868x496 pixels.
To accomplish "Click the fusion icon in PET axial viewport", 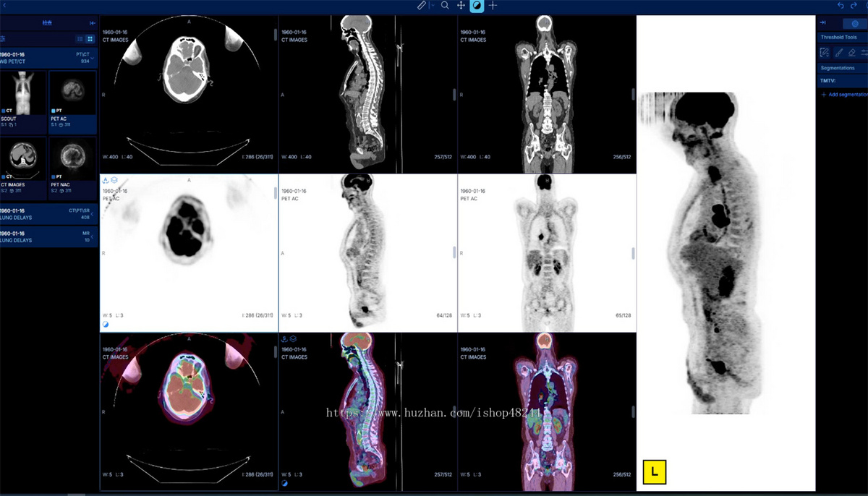I will pyautogui.click(x=106, y=325).
